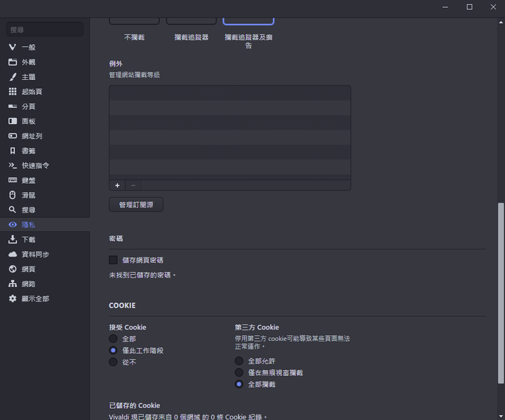Click the 分頁 tabs icon
Viewport: 505px width, 420px height.
(x=13, y=107)
